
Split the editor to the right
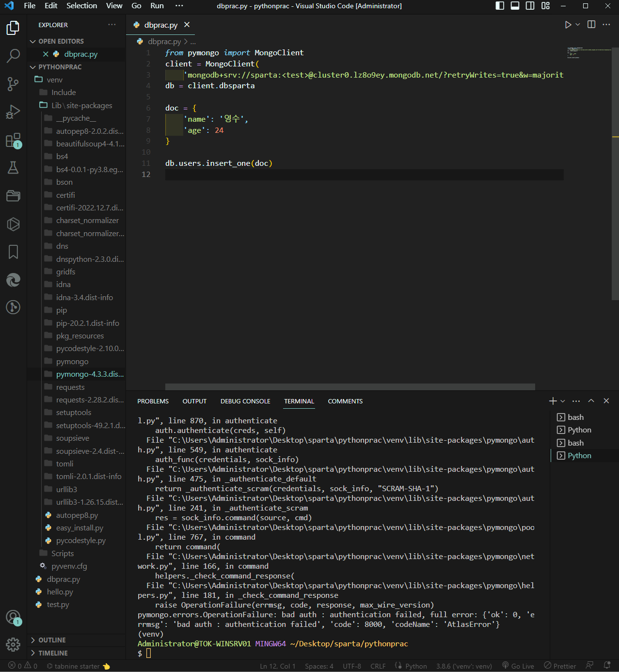tap(591, 25)
